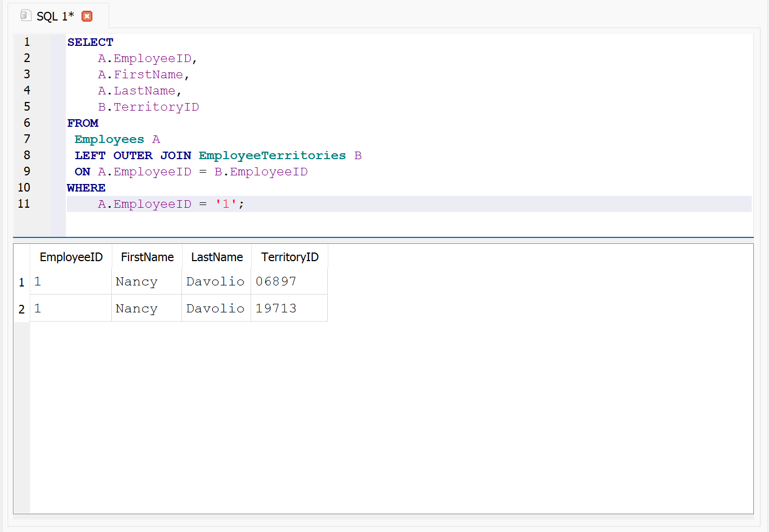Select the LastName column header
769x532 pixels.
click(217, 257)
